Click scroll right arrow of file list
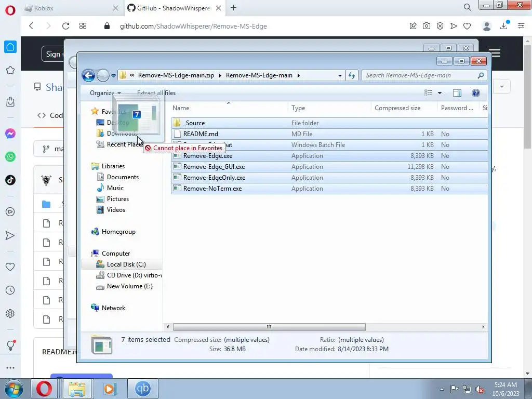 [483, 327]
